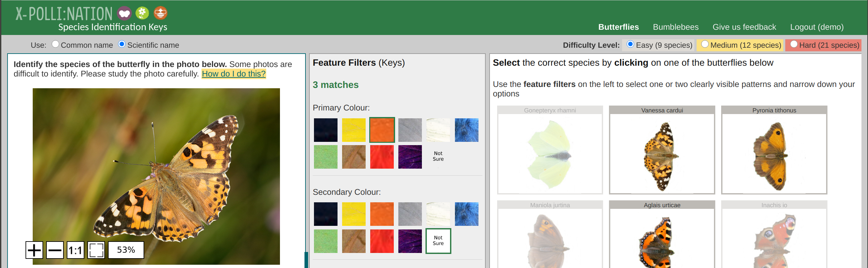Click the orange bee logo icon
This screenshot has height=268, width=868.
[160, 13]
